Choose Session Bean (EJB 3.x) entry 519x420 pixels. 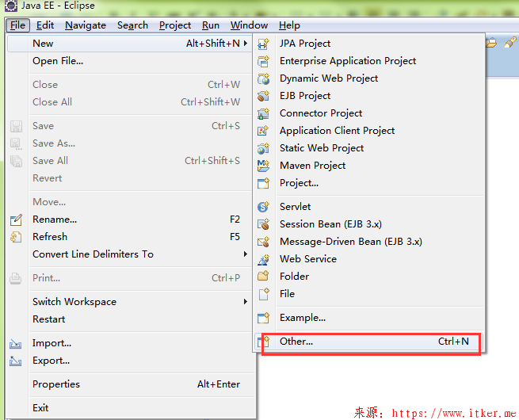(x=369, y=224)
